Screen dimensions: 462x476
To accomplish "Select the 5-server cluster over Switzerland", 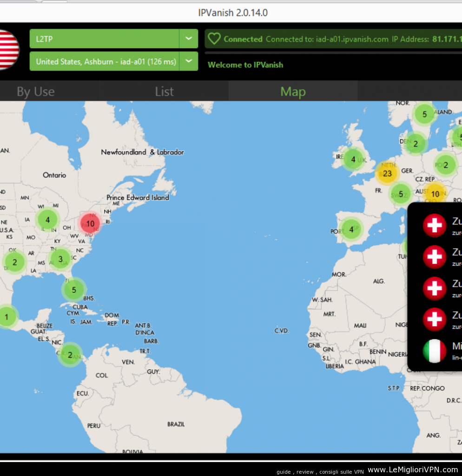I will [x=401, y=194].
